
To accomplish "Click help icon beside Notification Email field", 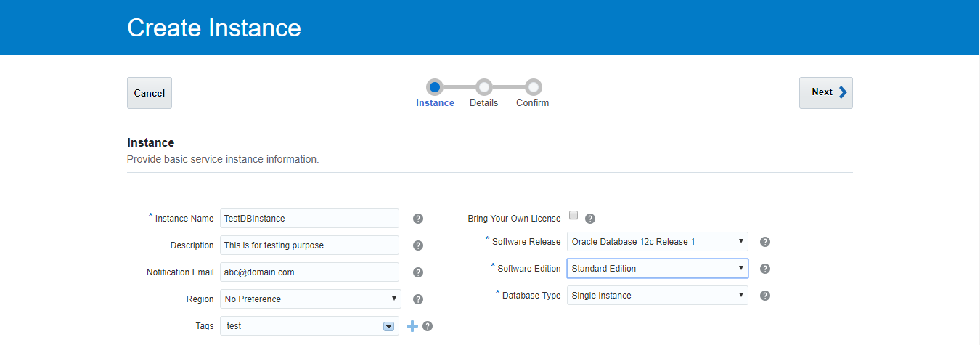I will (x=418, y=272).
